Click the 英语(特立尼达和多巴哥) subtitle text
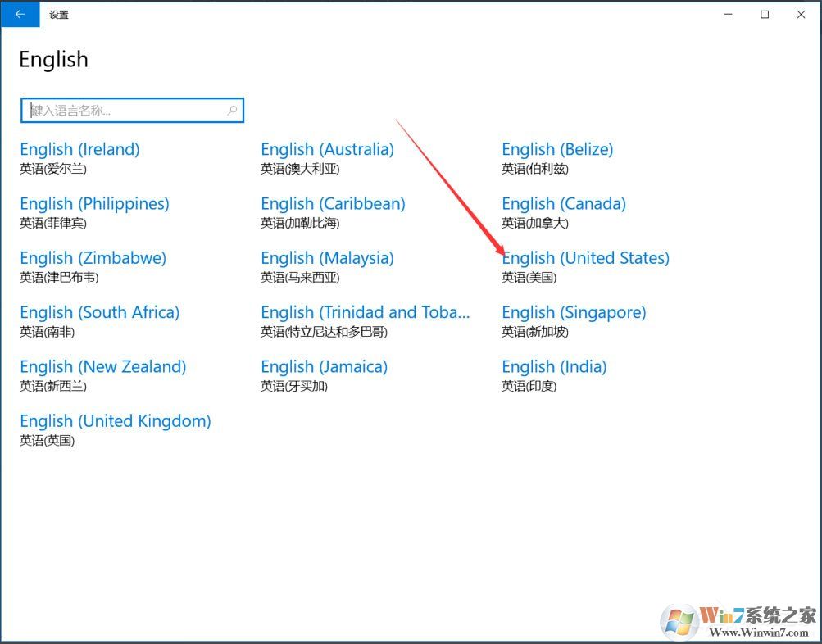Image resolution: width=822 pixels, height=644 pixels. [x=324, y=332]
